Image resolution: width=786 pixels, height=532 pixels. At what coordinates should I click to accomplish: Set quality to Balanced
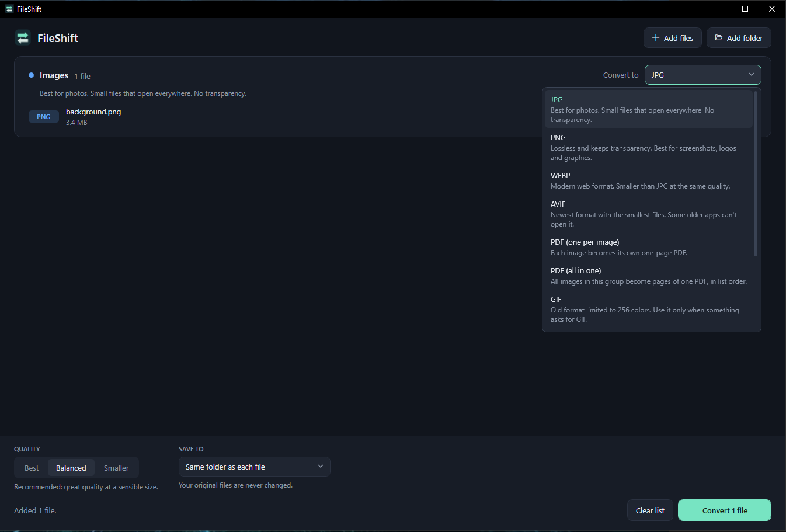pyautogui.click(x=71, y=468)
